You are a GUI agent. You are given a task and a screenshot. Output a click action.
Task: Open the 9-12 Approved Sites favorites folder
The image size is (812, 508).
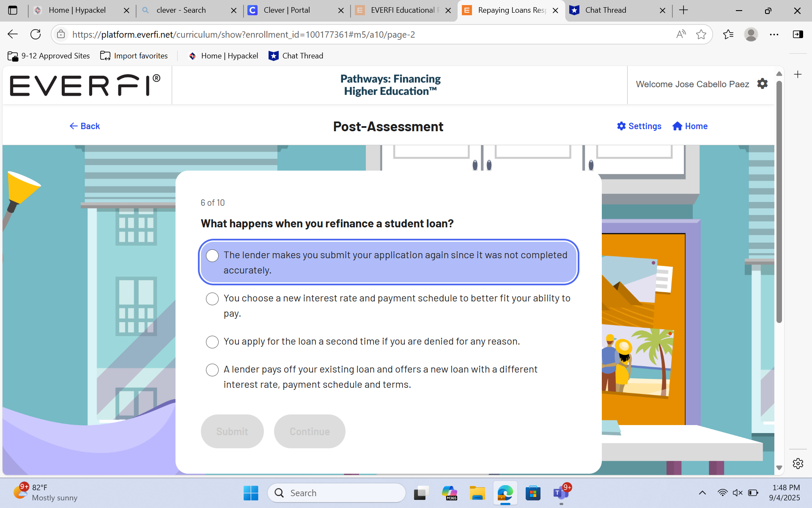click(49, 56)
